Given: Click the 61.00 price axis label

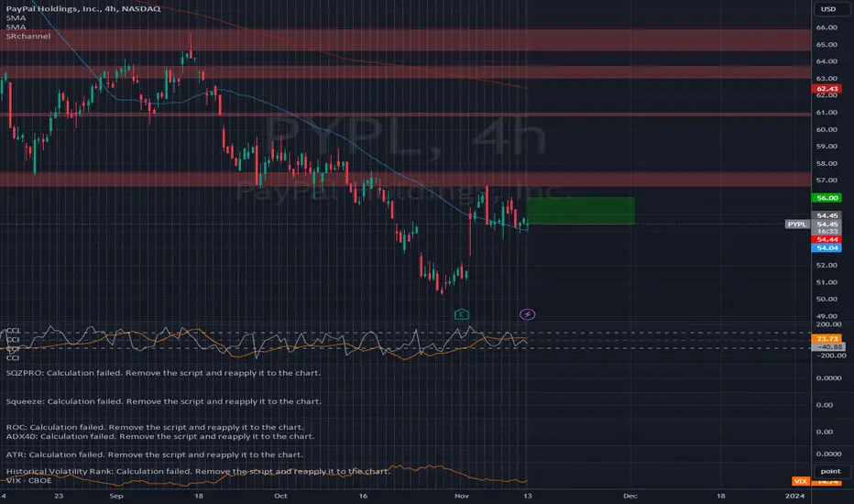Looking at the screenshot, I should pyautogui.click(x=827, y=113).
